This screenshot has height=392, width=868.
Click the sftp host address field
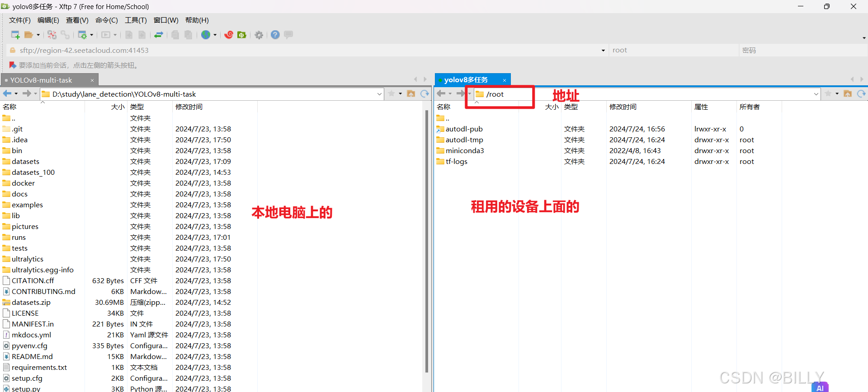point(307,50)
